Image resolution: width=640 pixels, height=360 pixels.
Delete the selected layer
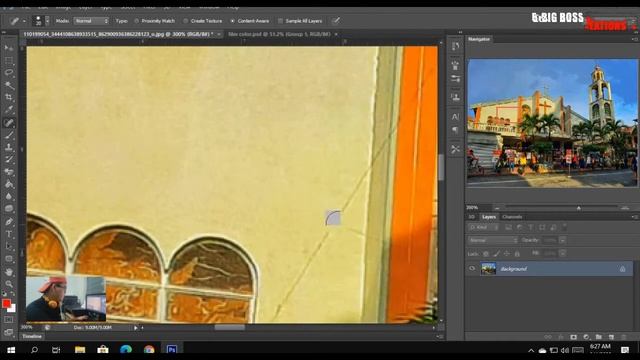click(x=623, y=337)
